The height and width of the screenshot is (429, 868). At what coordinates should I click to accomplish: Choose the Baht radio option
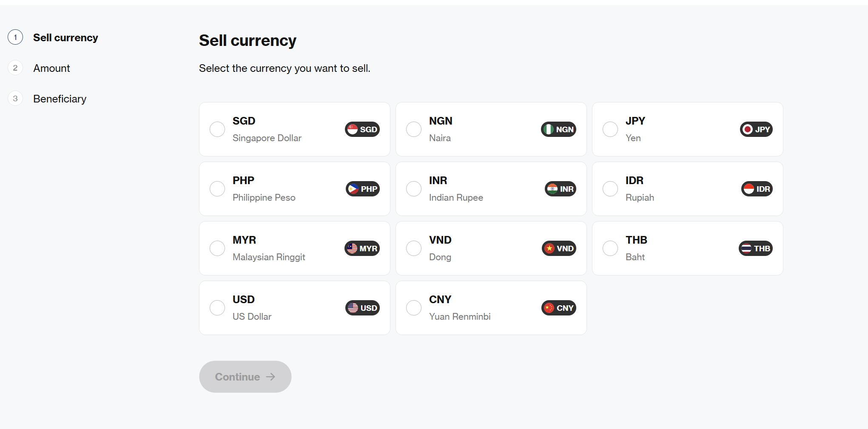tap(610, 248)
